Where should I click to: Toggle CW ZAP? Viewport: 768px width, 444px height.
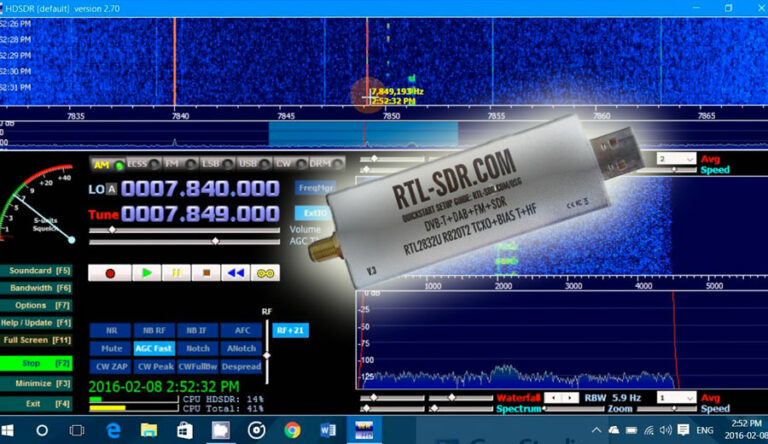click(111, 367)
